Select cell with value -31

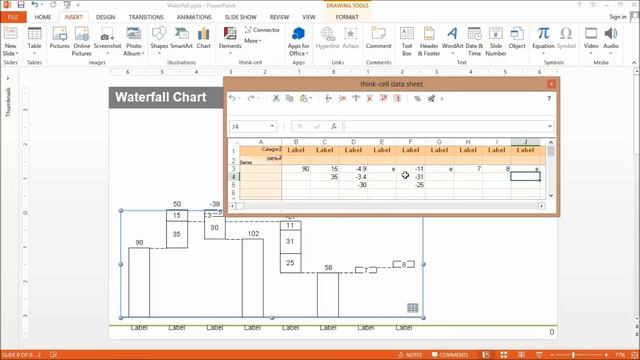click(x=410, y=177)
